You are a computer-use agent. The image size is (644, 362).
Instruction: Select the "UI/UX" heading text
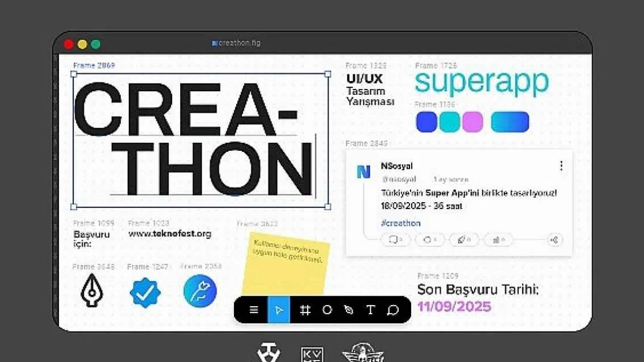click(x=364, y=79)
